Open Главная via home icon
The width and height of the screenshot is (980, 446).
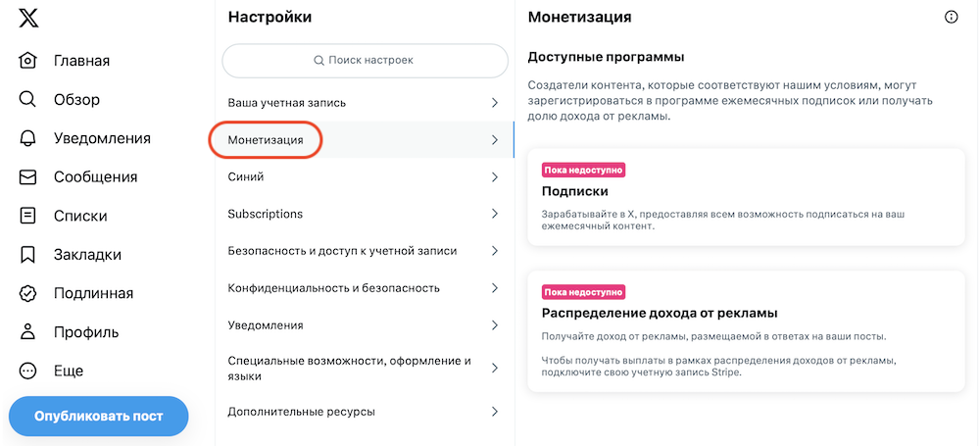[x=28, y=61]
